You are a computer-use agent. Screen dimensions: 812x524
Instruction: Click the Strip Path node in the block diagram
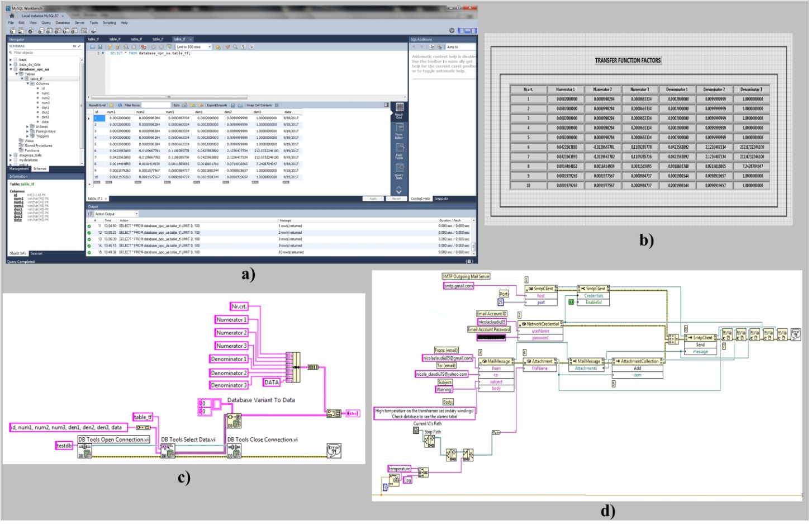[x=429, y=442]
